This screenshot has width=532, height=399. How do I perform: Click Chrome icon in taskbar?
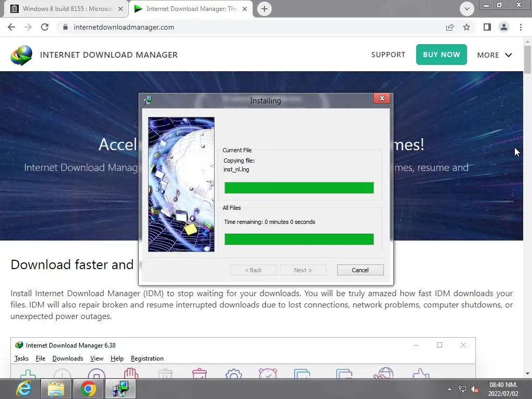coord(88,389)
